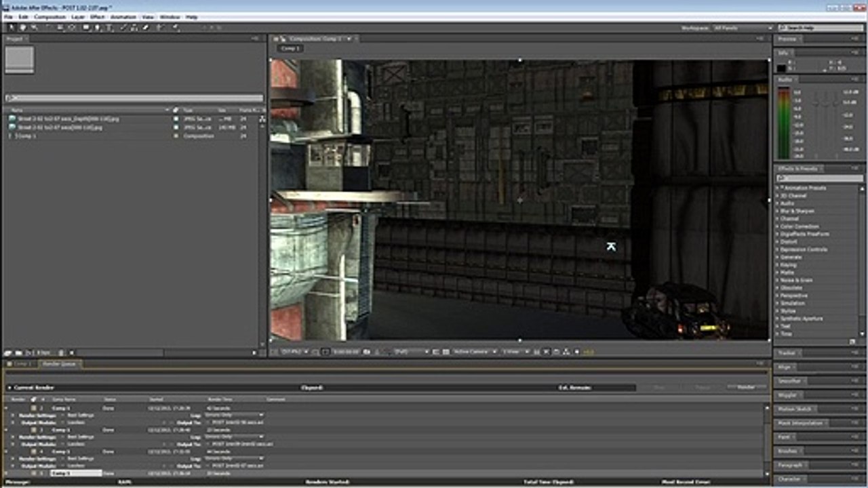The image size is (868, 488).
Task: Select the Pen tool
Action: point(97,28)
